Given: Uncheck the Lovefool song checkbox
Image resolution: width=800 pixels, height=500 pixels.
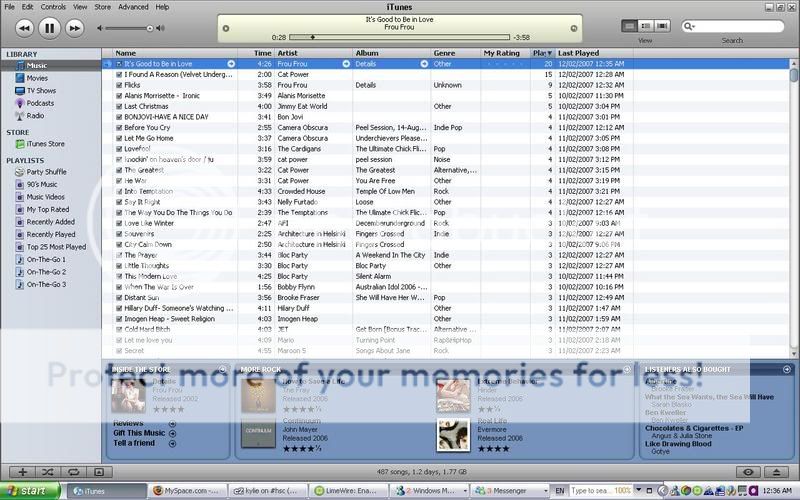Looking at the screenshot, I should [x=119, y=149].
